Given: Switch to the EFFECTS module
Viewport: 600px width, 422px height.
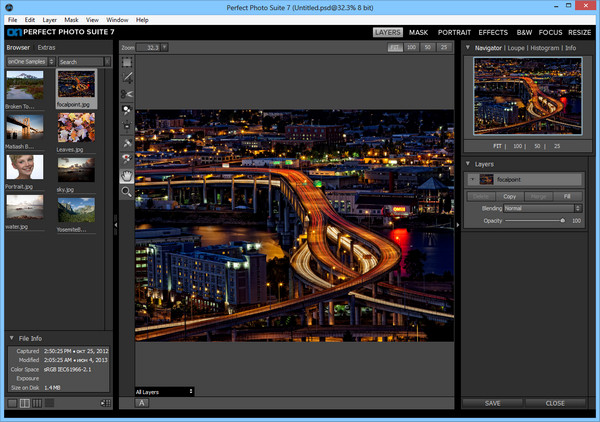Looking at the screenshot, I should pyautogui.click(x=493, y=33).
